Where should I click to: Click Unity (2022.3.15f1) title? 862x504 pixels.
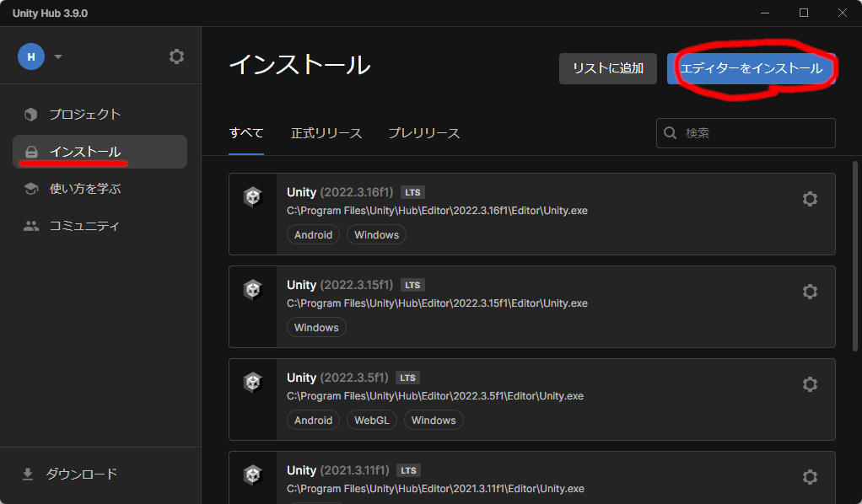pyautogui.click(x=340, y=285)
